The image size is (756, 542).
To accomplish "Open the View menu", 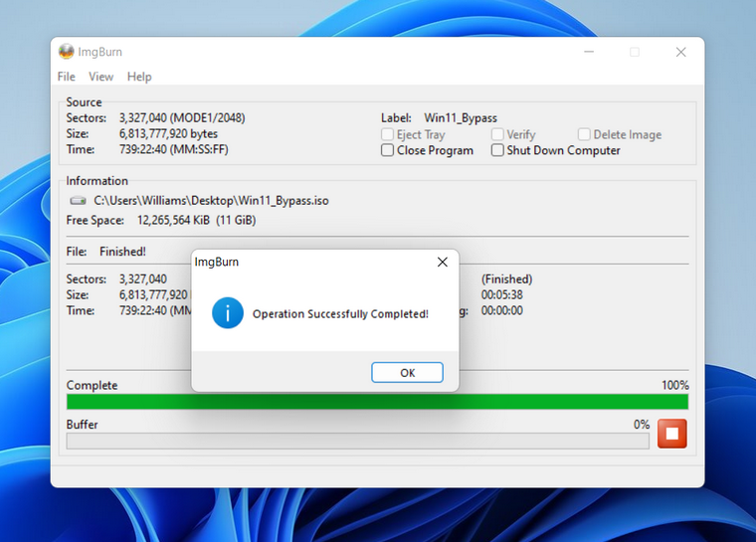I will coord(100,77).
